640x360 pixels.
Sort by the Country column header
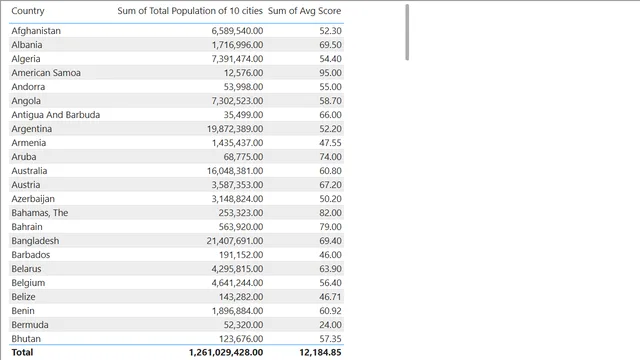click(x=28, y=11)
